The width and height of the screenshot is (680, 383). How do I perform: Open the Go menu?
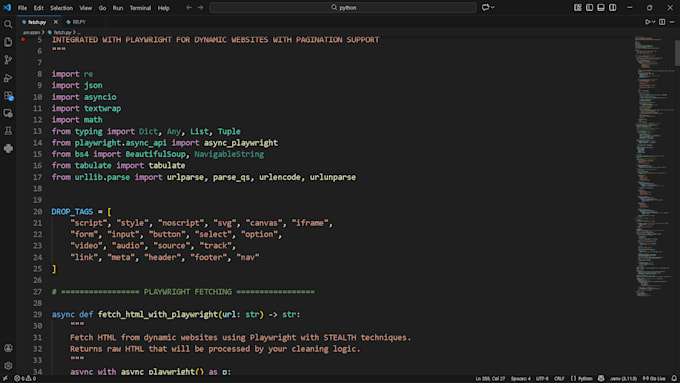(102, 8)
